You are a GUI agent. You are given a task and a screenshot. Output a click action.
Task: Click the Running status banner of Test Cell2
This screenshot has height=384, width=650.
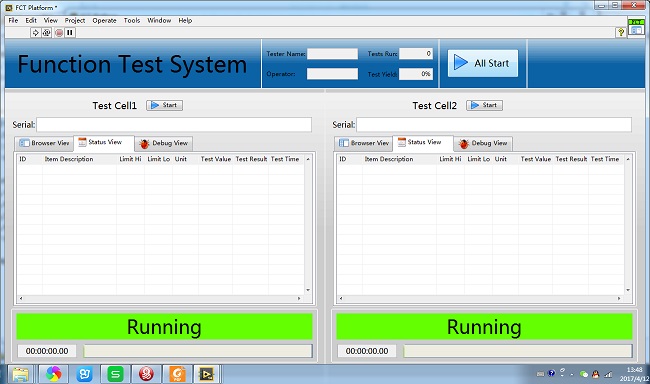coord(484,327)
